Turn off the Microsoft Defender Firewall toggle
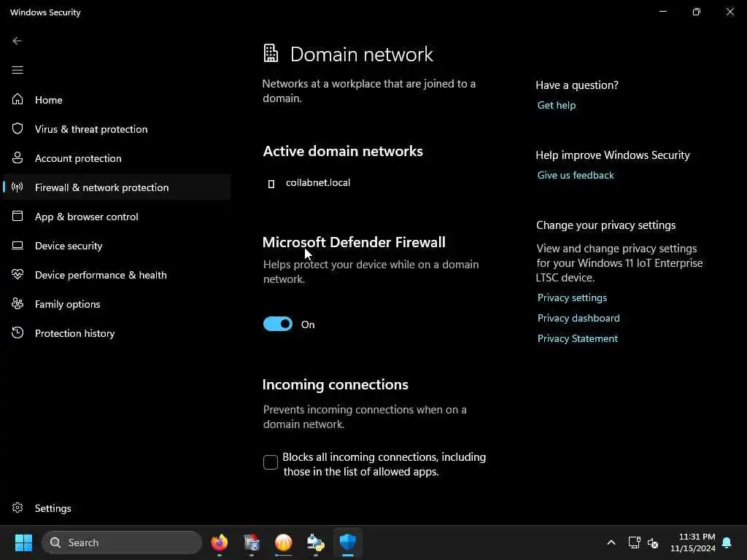This screenshot has height=560, width=747. (x=278, y=324)
